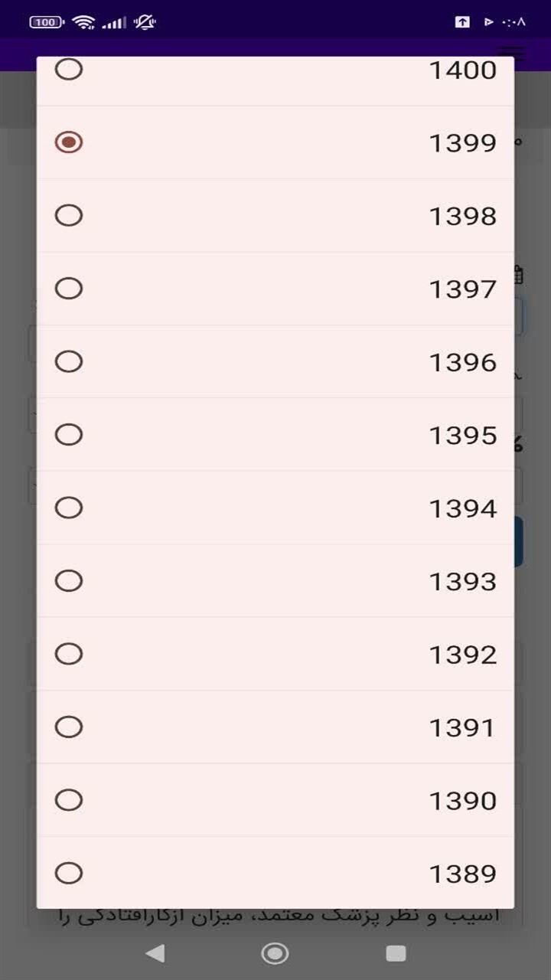Tap the recent apps square icon

[x=396, y=953]
